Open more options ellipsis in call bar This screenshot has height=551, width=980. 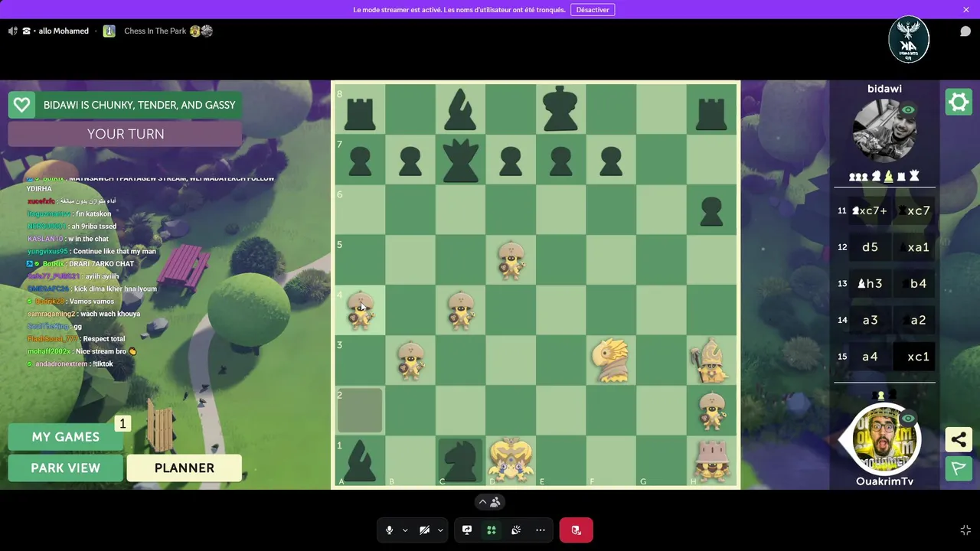[x=541, y=530]
